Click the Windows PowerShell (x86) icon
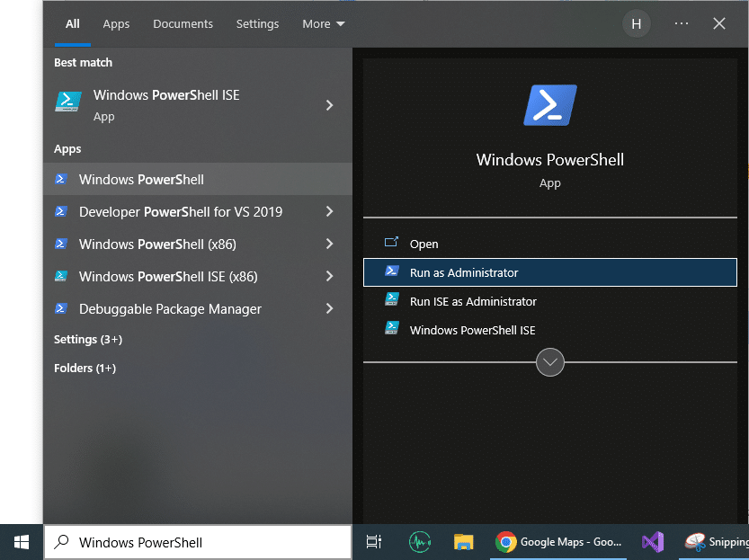Image resolution: width=749 pixels, height=560 pixels. [x=60, y=244]
